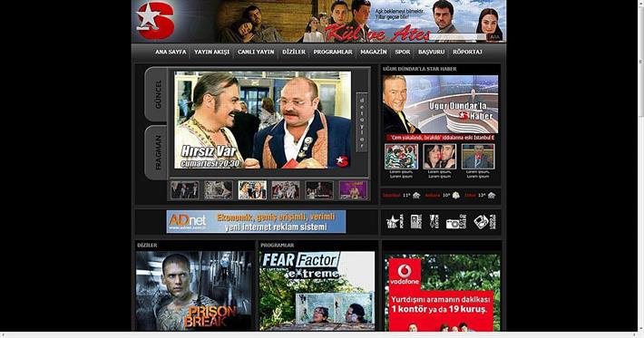Click the Ankara weather icon

tap(456, 196)
